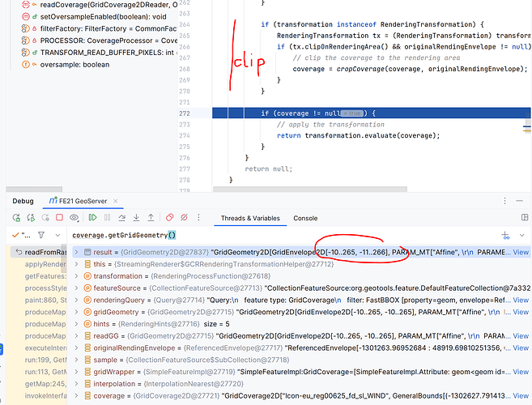Expand the result variable node
Screen dimensions: 532x405
[77, 252]
